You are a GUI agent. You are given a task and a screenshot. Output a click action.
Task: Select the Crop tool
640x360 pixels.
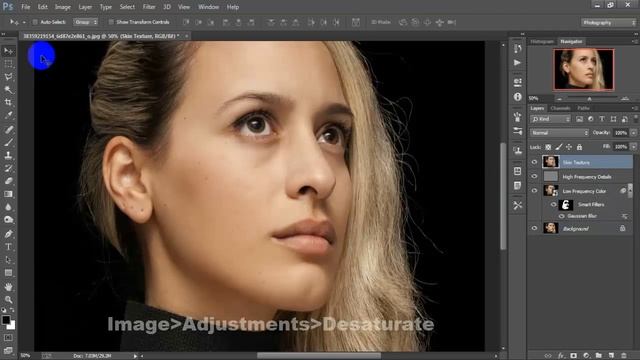click(x=8, y=102)
